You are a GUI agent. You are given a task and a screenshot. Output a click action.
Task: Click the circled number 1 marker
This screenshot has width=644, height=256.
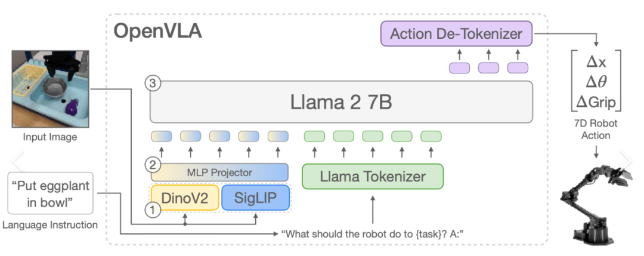click(153, 209)
